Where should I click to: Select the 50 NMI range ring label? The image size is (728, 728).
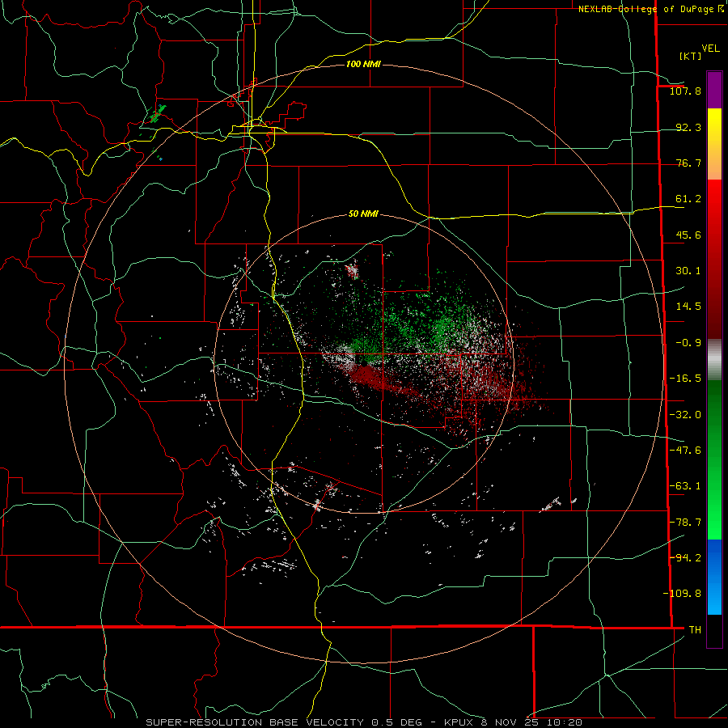363,214
